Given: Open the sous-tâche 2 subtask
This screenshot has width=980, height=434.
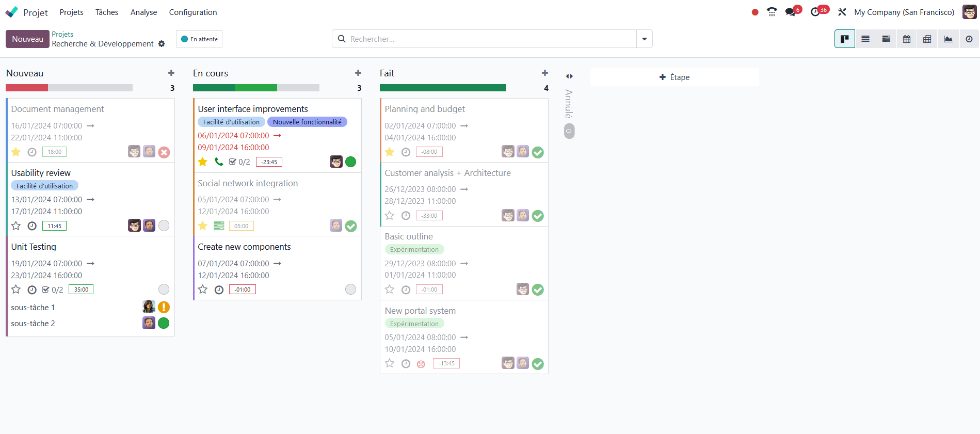Looking at the screenshot, I should coord(33,323).
